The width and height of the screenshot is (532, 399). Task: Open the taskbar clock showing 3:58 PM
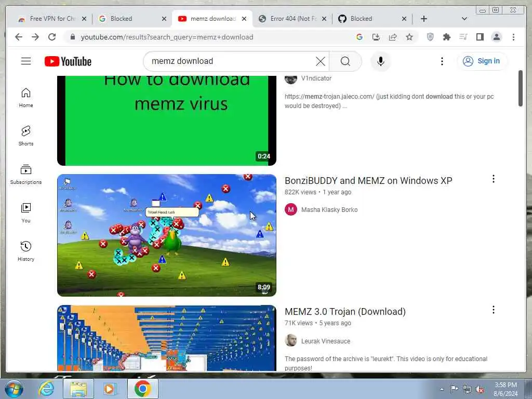pyautogui.click(x=506, y=389)
